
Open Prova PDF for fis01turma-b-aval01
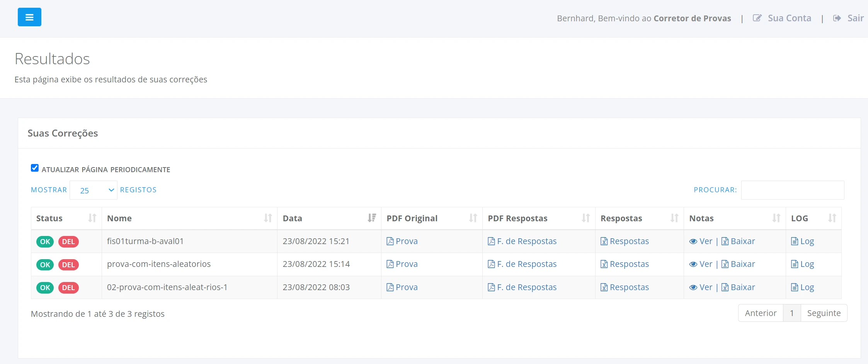(402, 241)
